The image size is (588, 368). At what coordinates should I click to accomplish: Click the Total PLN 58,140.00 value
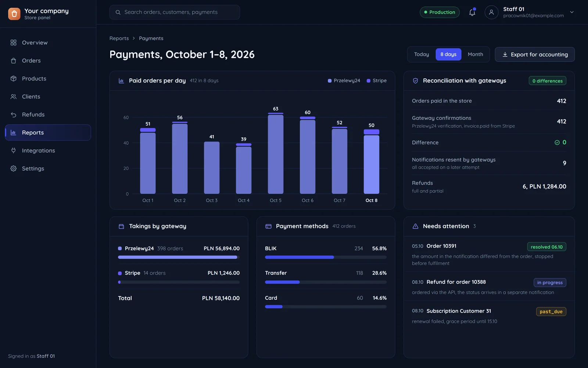pos(221,298)
